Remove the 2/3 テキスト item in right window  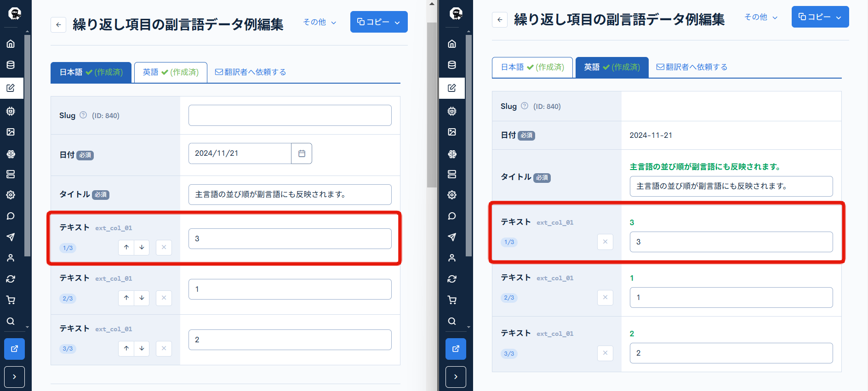coord(605,297)
